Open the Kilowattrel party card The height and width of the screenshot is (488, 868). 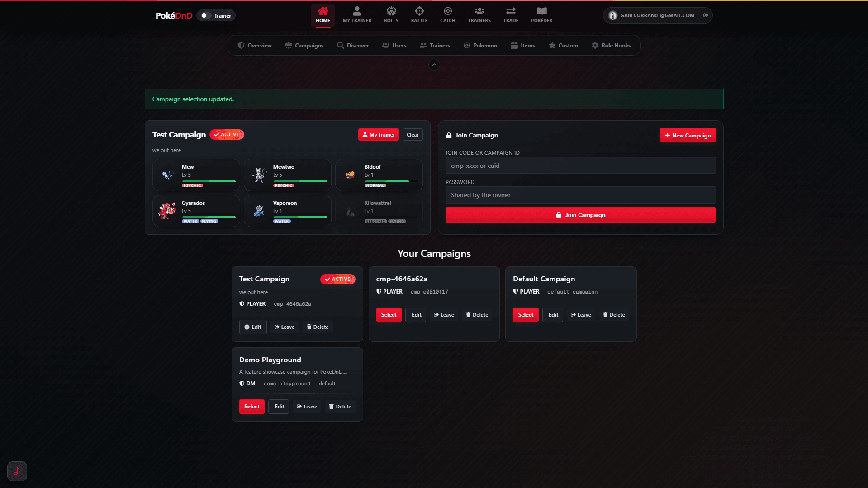click(379, 211)
